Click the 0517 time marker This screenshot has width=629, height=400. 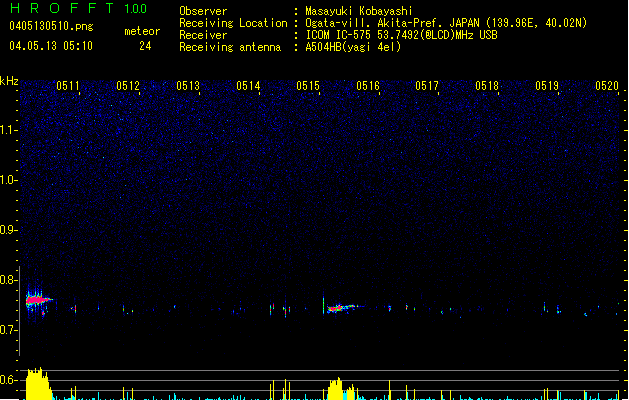(x=427, y=86)
